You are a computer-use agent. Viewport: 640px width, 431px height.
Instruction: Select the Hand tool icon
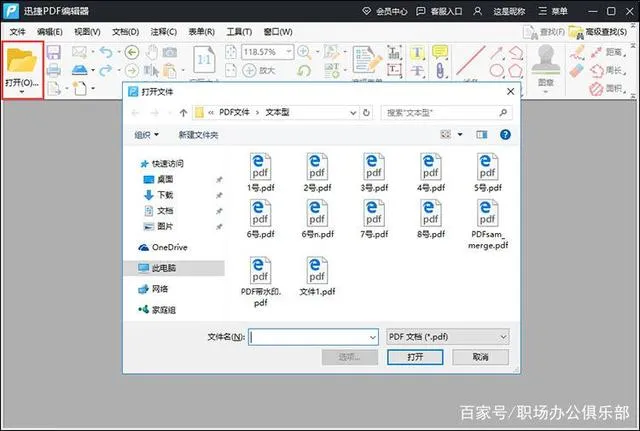click(x=152, y=52)
